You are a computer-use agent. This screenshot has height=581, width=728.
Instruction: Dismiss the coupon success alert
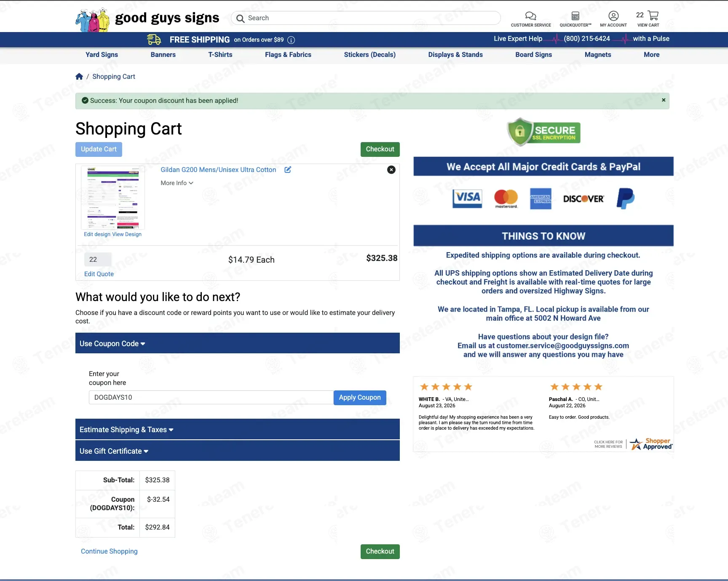664,100
